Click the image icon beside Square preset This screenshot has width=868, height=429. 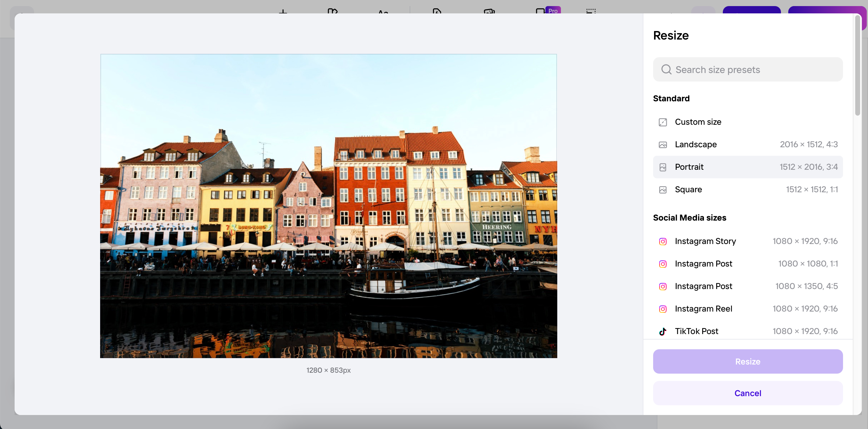point(663,190)
